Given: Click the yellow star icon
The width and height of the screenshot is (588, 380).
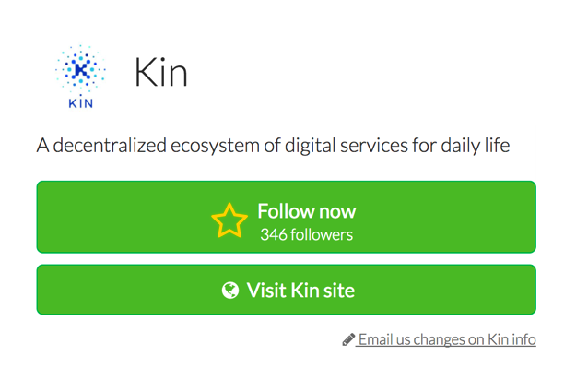Looking at the screenshot, I should click(229, 220).
